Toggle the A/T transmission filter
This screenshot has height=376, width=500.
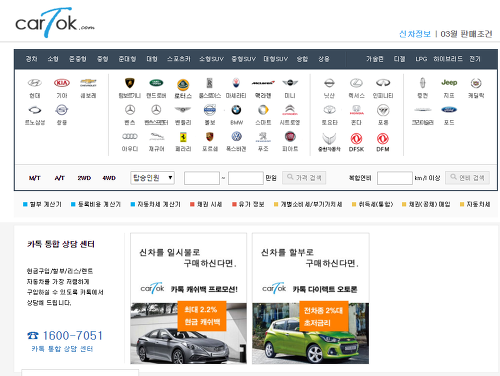coord(59,178)
